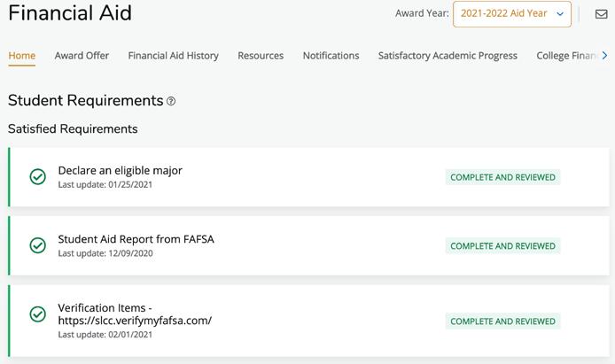The width and height of the screenshot is (615, 364).
Task: Open the mail envelope icon
Action: click(x=601, y=14)
